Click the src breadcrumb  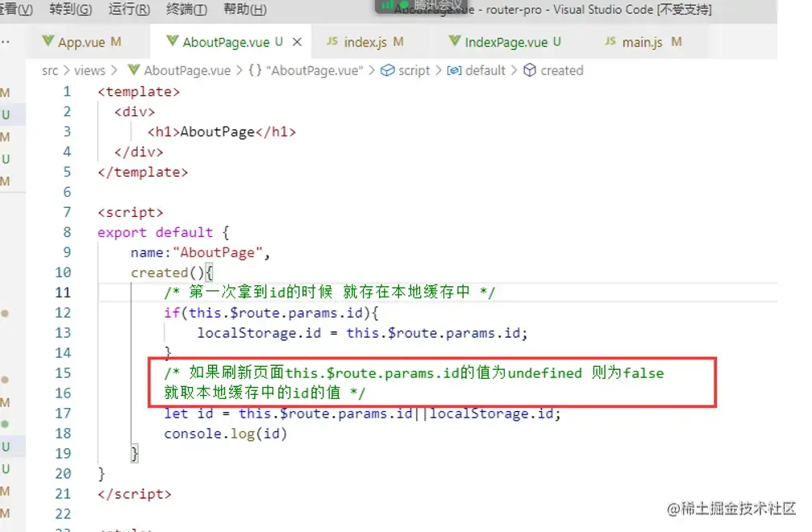50,70
